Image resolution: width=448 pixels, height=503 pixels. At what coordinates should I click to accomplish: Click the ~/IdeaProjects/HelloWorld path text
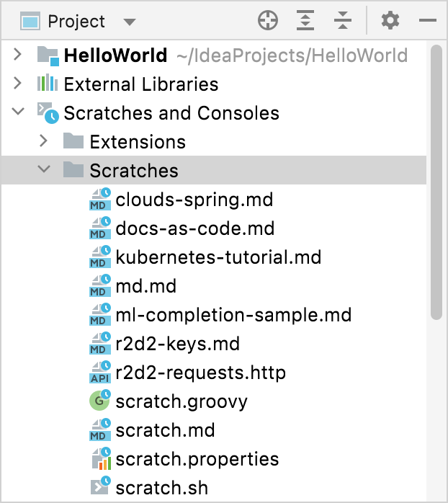tap(292, 55)
